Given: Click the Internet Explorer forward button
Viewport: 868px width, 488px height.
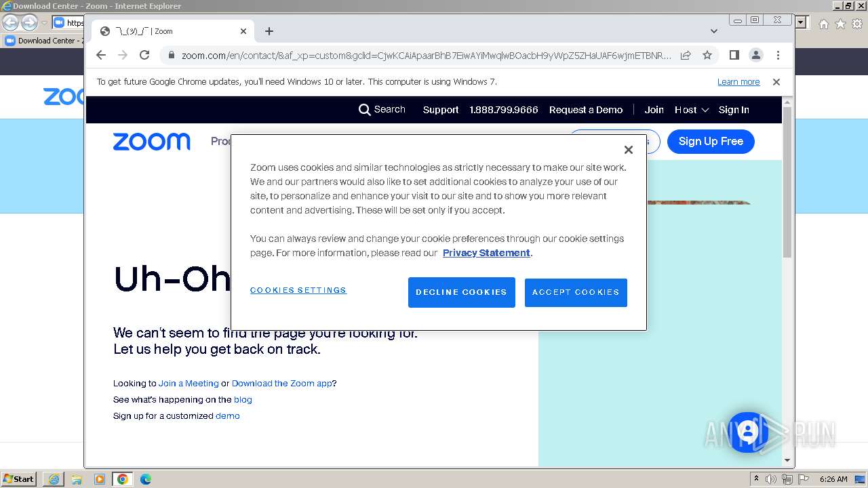Looking at the screenshot, I should (29, 22).
